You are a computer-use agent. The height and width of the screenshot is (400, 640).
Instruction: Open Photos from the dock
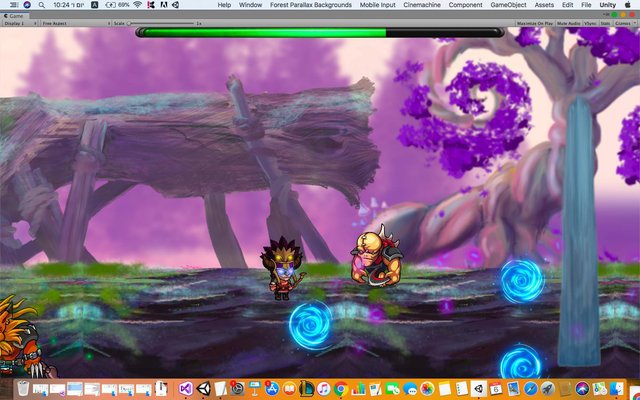pos(427,388)
